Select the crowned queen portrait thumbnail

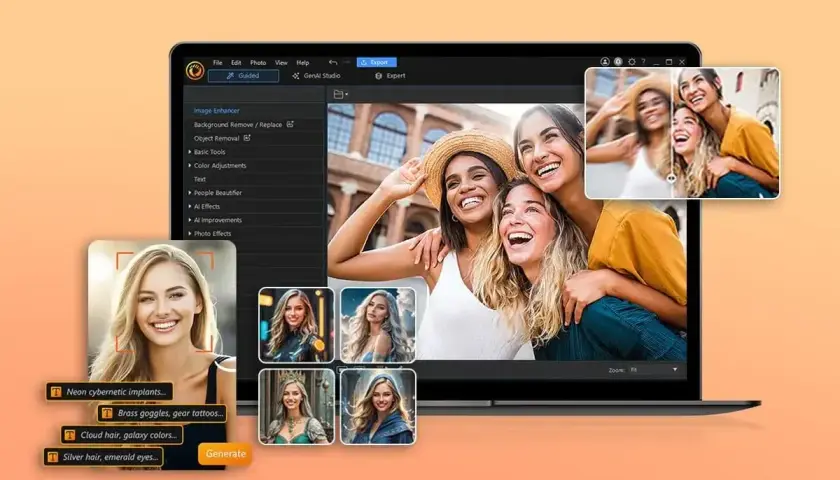[296, 407]
